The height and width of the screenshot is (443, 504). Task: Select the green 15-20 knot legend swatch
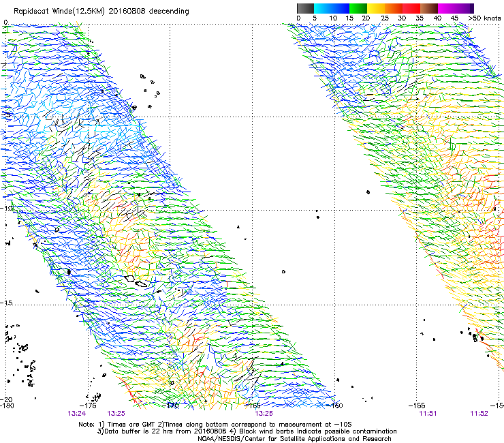point(358,8)
